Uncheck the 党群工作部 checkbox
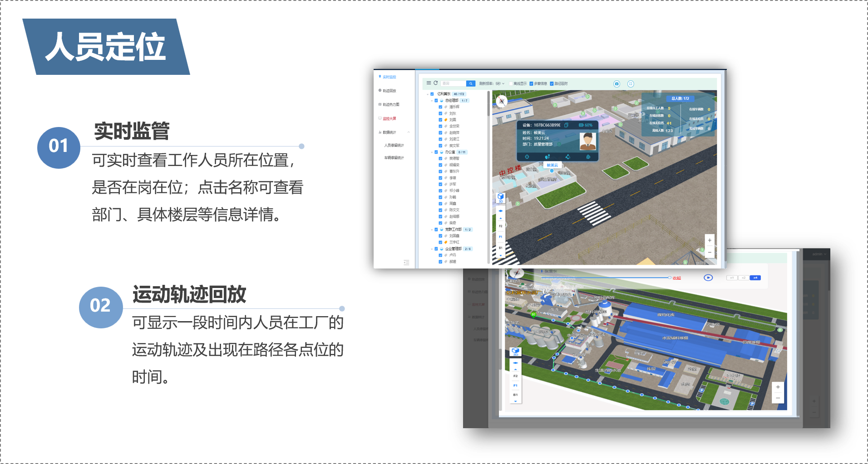The height and width of the screenshot is (464, 868). [436, 230]
